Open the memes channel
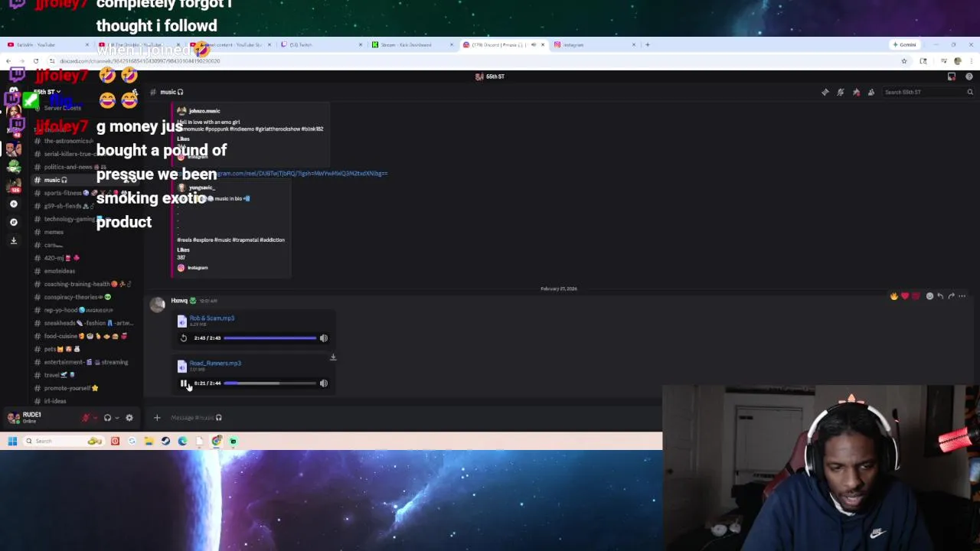The image size is (980, 551). (86, 232)
